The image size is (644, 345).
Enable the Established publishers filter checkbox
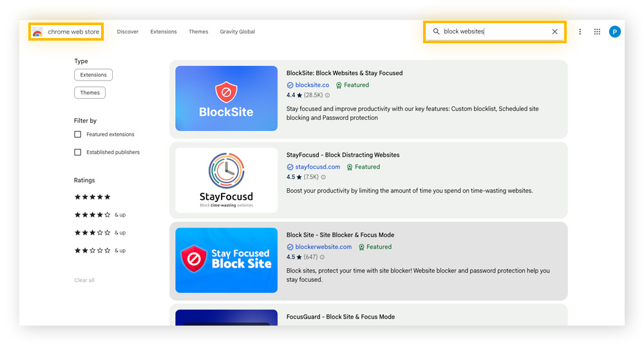click(78, 153)
